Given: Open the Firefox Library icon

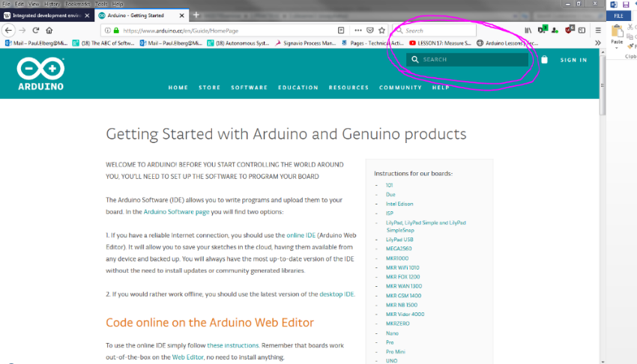Looking at the screenshot, I should pyautogui.click(x=528, y=31).
